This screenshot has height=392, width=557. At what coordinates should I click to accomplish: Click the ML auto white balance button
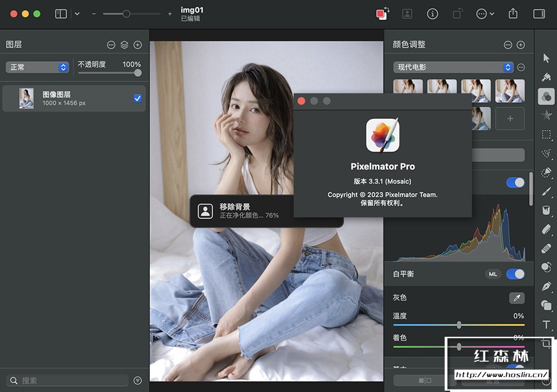click(493, 274)
